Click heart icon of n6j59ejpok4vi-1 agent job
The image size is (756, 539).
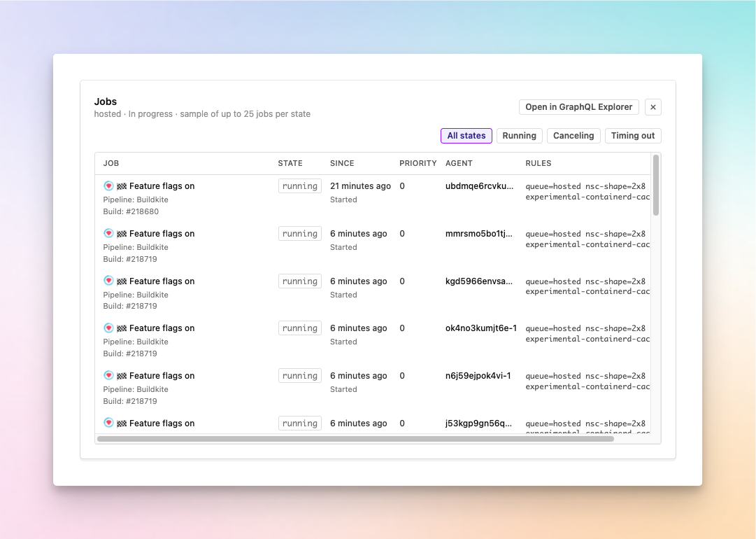(108, 375)
